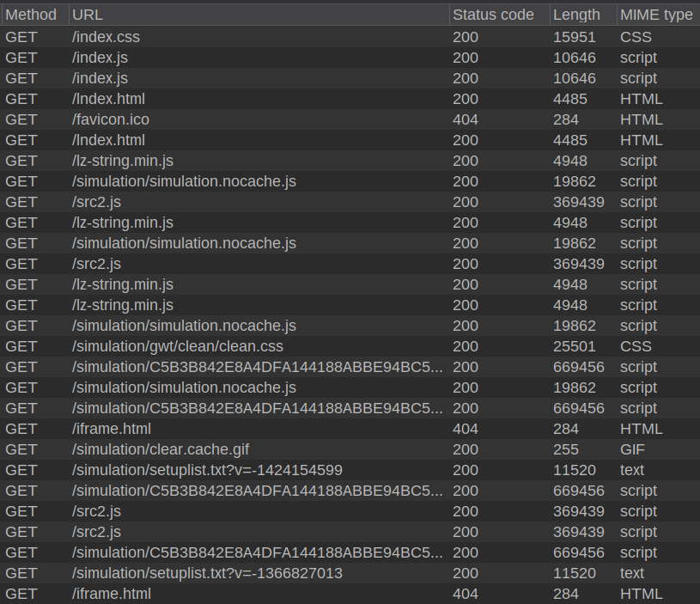The image size is (700, 604).
Task: Select the /index.css request row
Action: (106, 37)
